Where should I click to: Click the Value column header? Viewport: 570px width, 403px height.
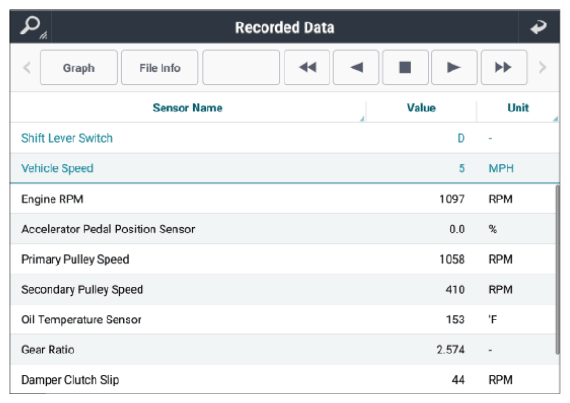pyautogui.click(x=421, y=108)
